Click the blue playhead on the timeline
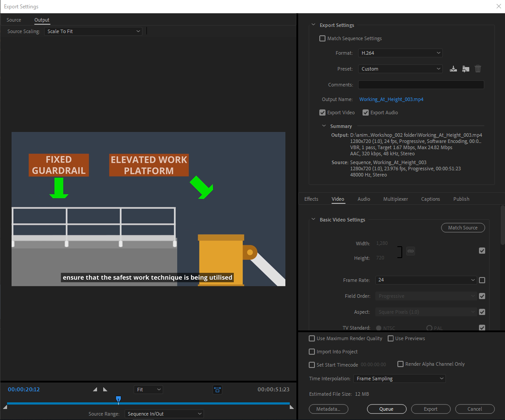The width and height of the screenshot is (505, 420). [x=118, y=399]
